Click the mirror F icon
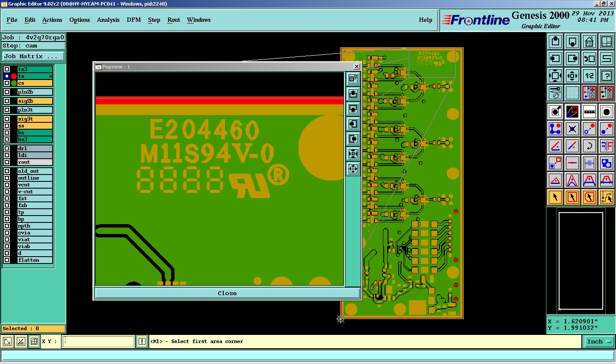The image size is (616, 364). point(607,146)
